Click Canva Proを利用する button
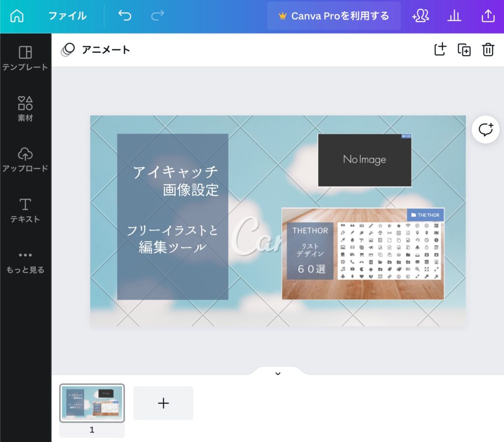This screenshot has width=504, height=442. coord(334,16)
